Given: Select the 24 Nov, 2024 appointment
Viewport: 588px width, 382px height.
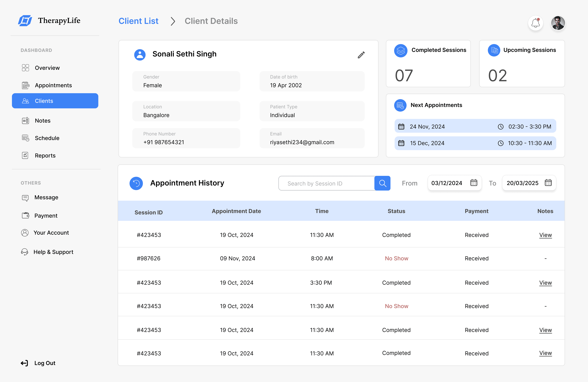Looking at the screenshot, I should click(x=475, y=126).
